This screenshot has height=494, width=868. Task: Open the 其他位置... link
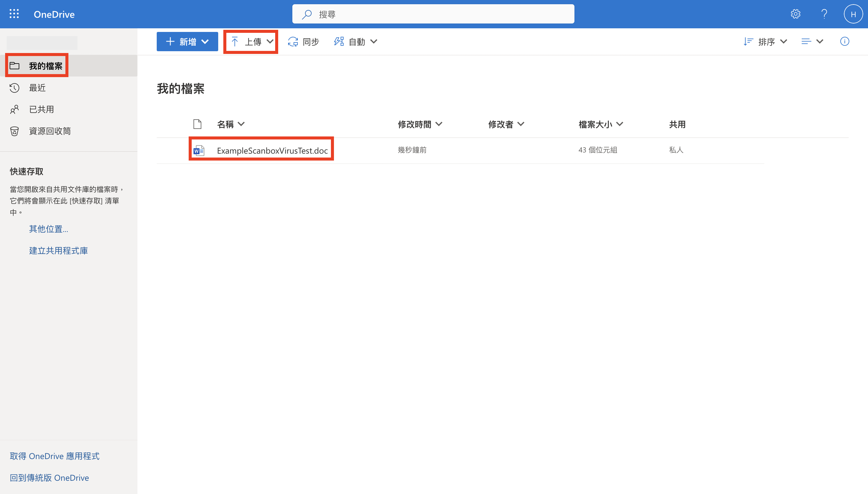(49, 229)
